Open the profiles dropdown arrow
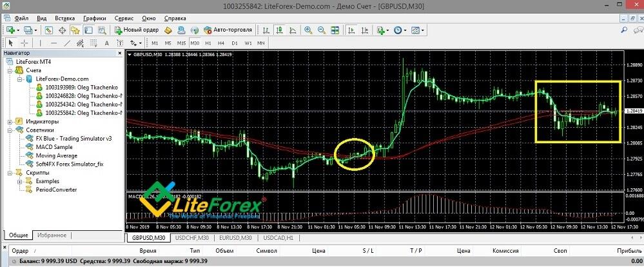Viewport: 644px width, 267px height. point(35,30)
